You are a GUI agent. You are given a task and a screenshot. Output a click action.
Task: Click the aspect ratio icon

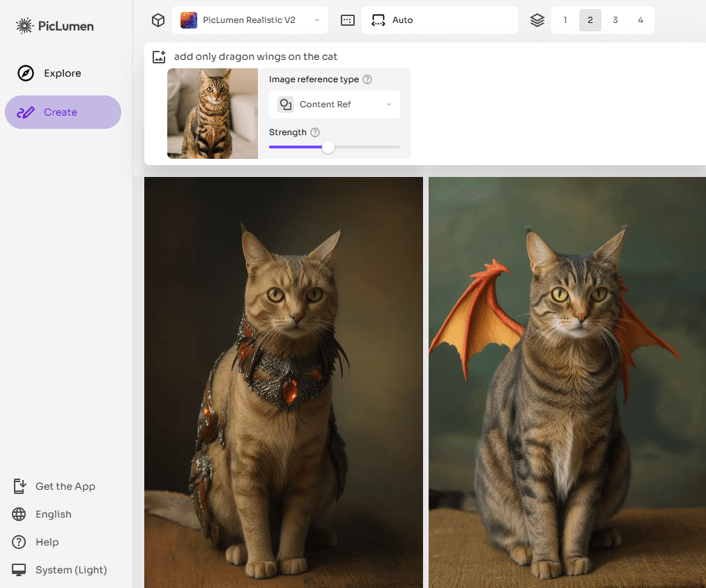(348, 20)
